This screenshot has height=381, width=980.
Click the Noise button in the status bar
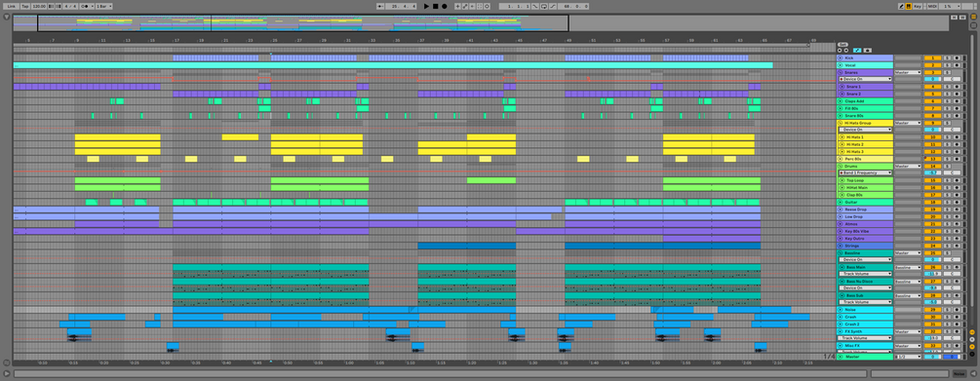click(959, 373)
